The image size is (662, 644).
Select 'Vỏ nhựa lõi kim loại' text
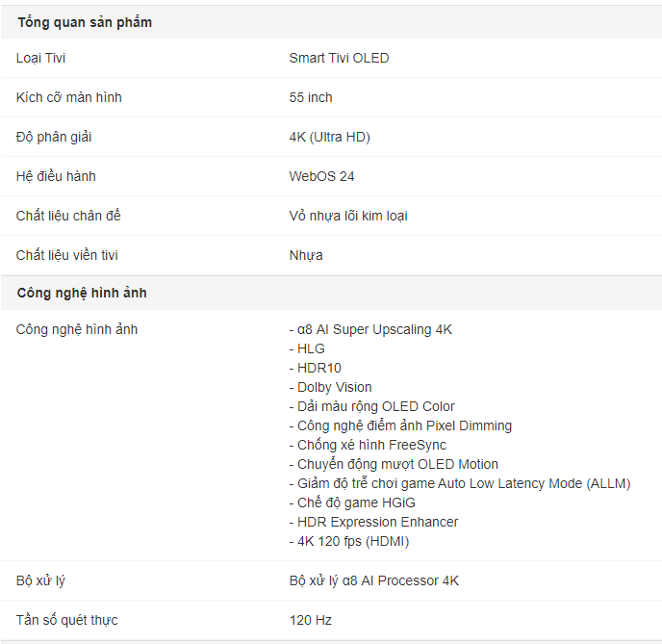click(x=348, y=216)
